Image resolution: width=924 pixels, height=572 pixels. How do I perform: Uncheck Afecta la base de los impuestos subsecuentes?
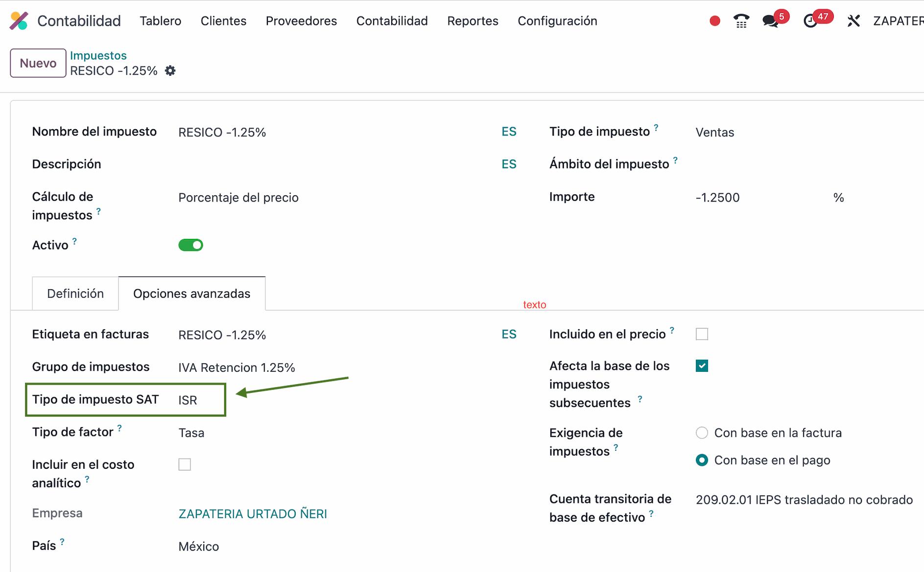pos(702,366)
